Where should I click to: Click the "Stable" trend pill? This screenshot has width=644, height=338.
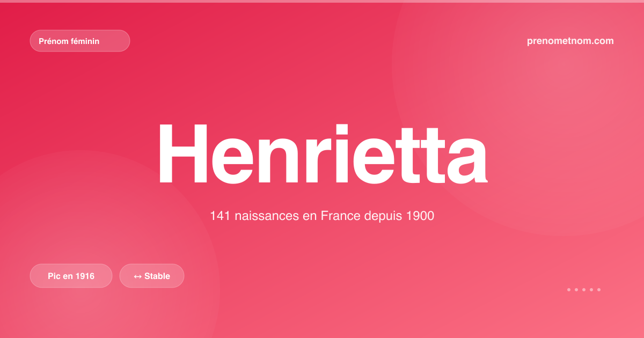152,276
